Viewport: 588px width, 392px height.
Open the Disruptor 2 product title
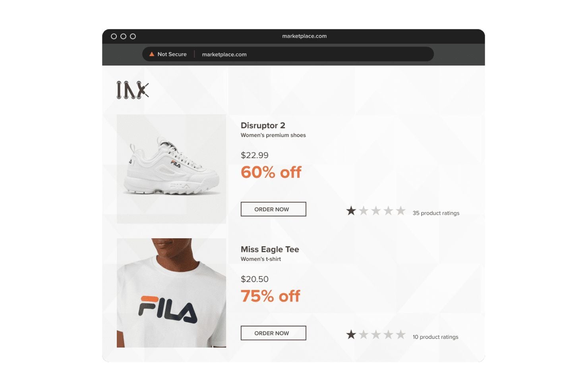pyautogui.click(x=263, y=126)
